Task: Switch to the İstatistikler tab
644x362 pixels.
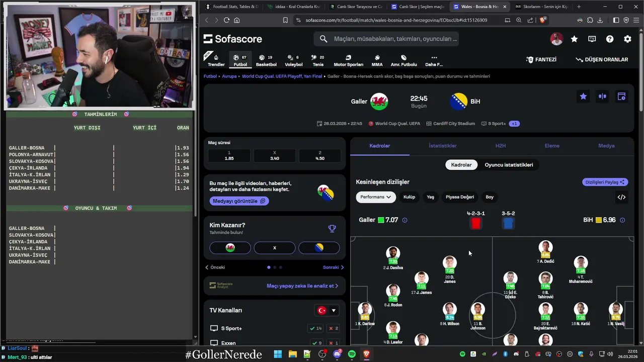Action: click(x=443, y=146)
